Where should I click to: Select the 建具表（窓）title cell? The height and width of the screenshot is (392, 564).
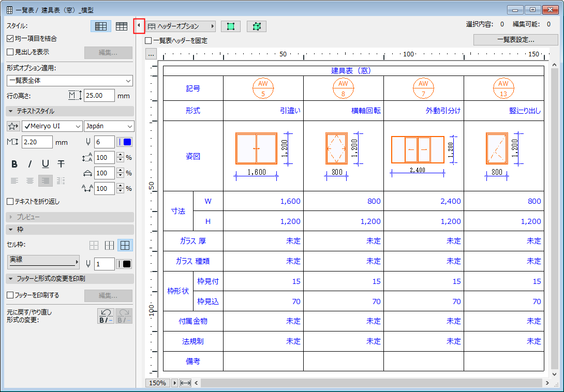[353, 71]
